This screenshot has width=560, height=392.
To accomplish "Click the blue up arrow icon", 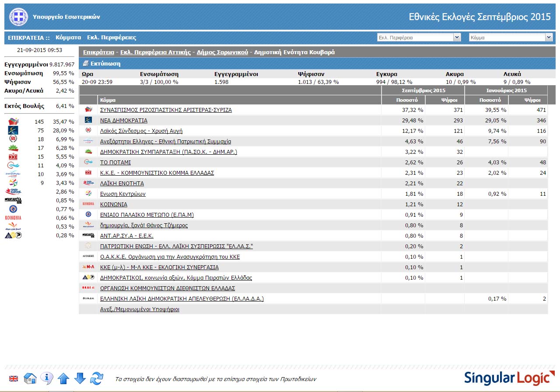I will [63, 378].
